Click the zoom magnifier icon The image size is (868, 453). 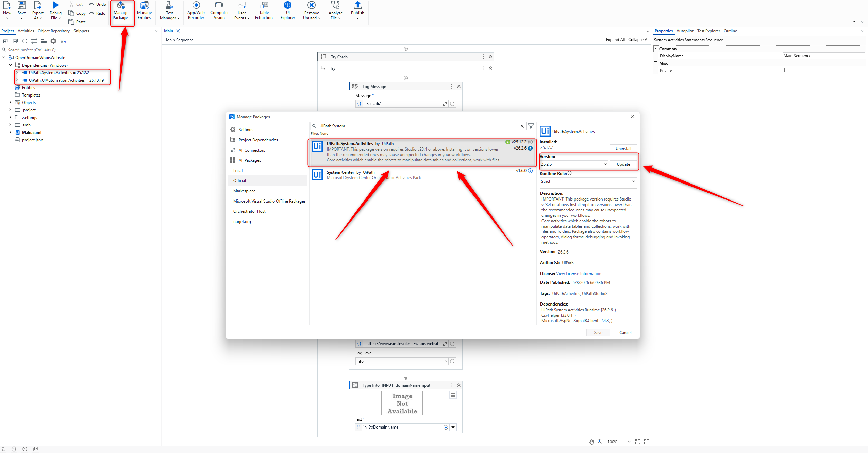point(600,442)
